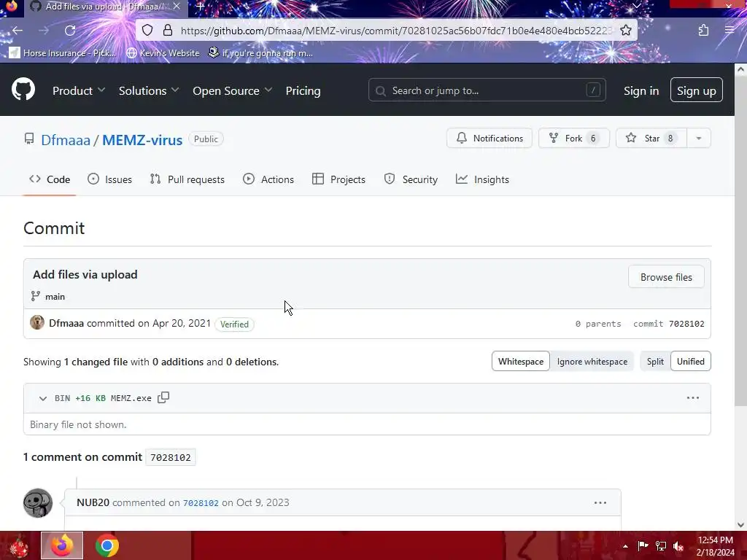Open Horse Insurance bookmark

(x=62, y=52)
